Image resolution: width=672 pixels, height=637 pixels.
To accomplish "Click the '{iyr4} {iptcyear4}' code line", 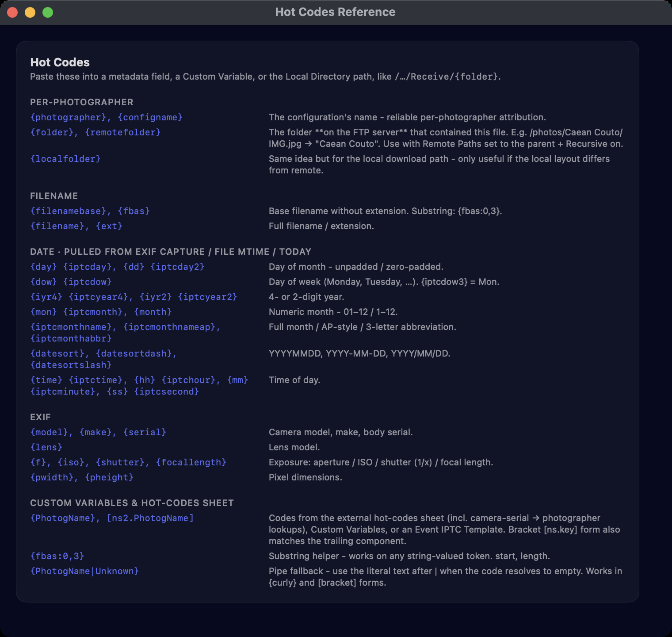I will point(134,297).
